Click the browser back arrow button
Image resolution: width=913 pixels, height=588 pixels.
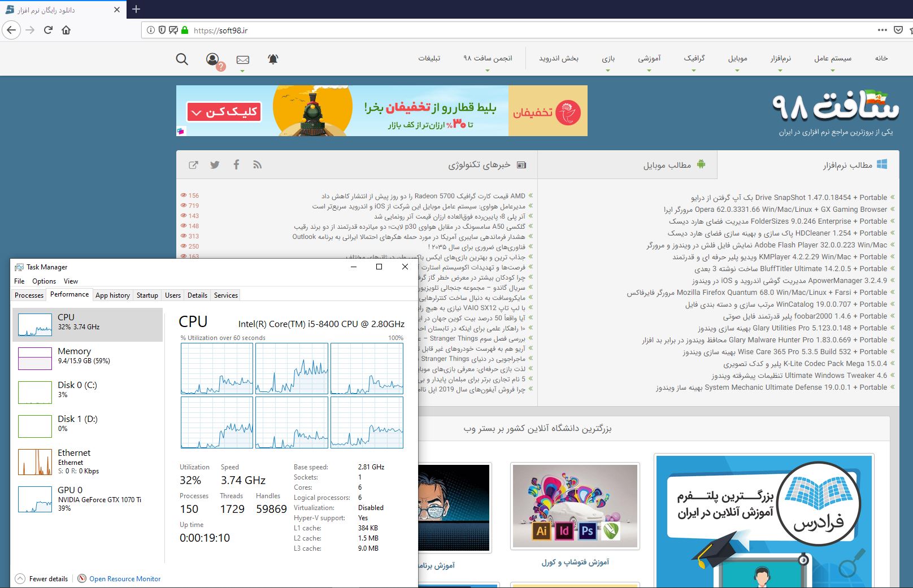11,30
